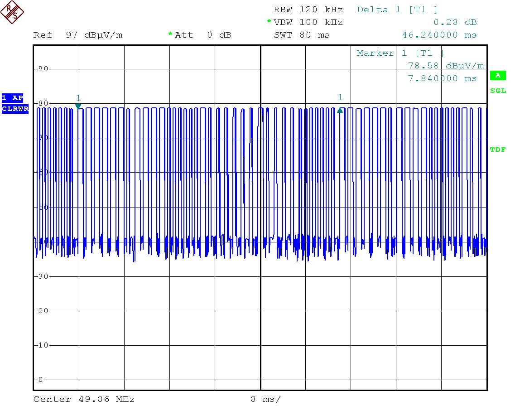Click the TDF transducer factor indicator

498,150
